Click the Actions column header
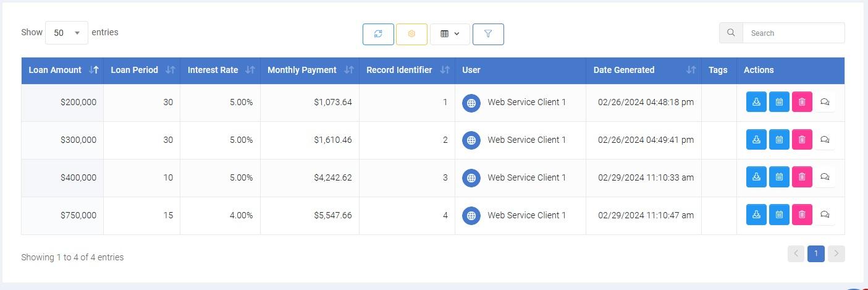 (790, 70)
